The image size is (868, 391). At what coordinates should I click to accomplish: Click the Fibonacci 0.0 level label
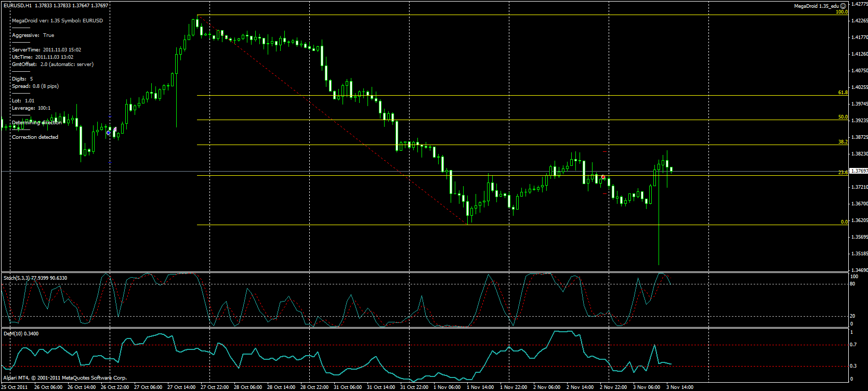845,222
